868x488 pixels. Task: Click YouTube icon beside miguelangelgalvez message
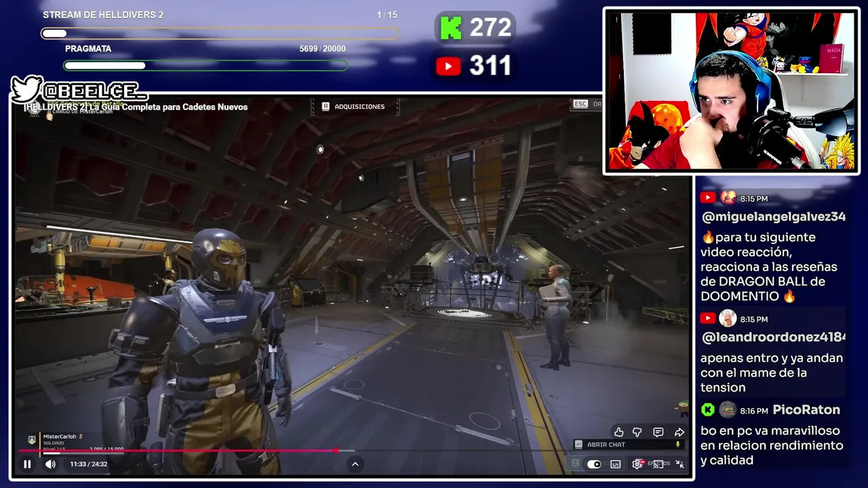[707, 198]
